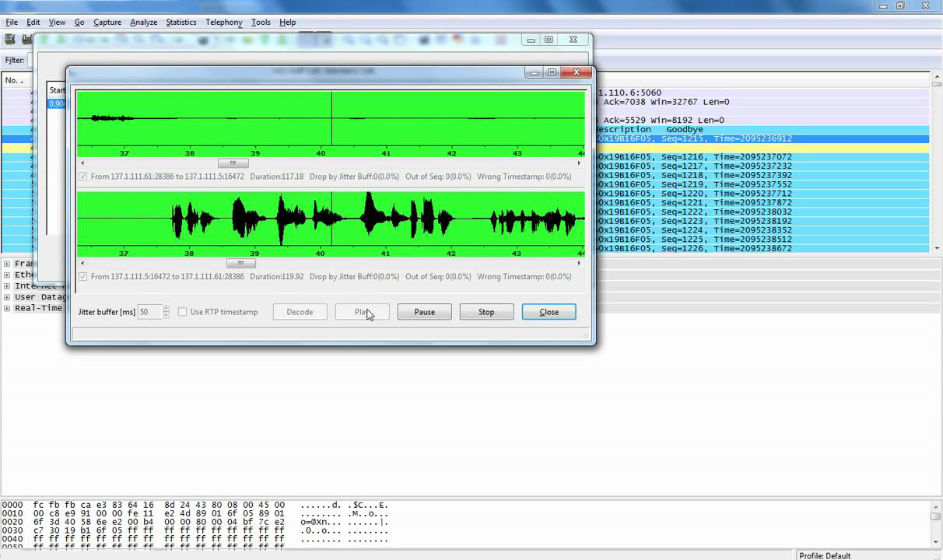Select packet row Seq=1226

[x=762, y=248]
